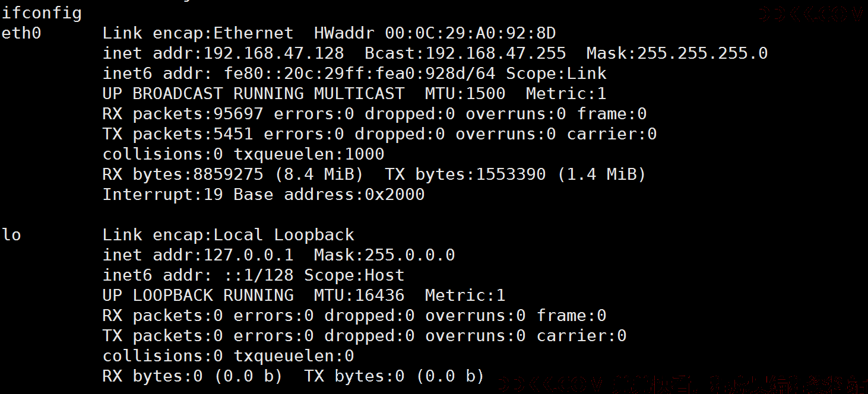Click the MTU:1500 value
This screenshot has width=868, height=394.
465,94
